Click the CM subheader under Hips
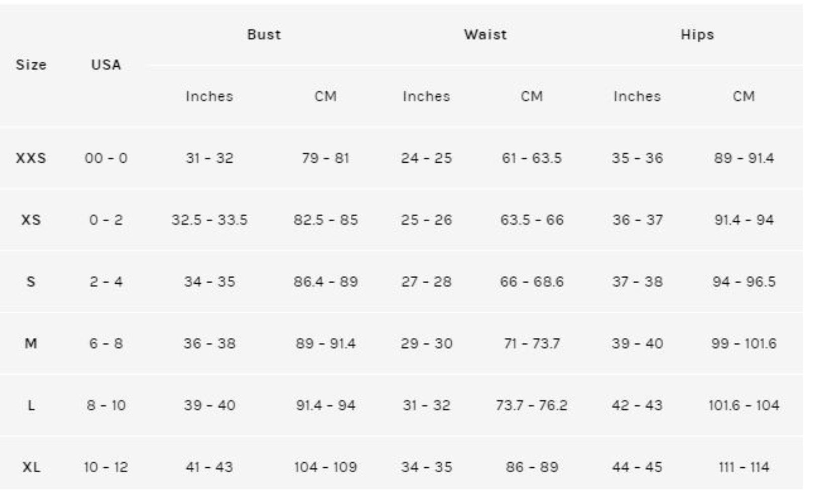This screenshot has width=819, height=504. [x=744, y=96]
